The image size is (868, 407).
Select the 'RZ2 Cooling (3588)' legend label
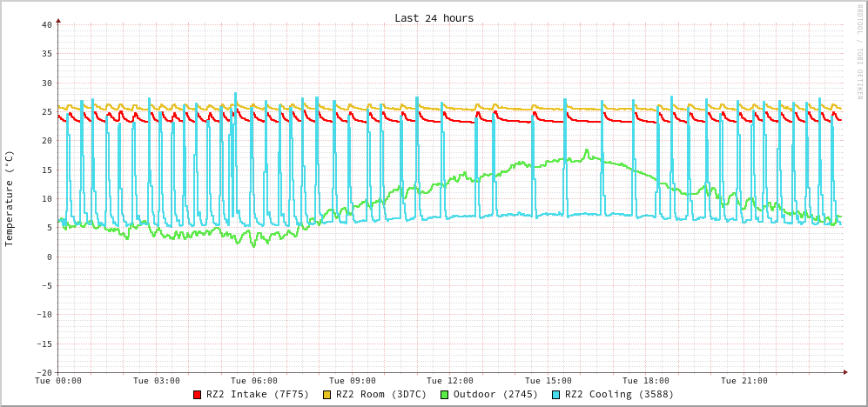619,395
